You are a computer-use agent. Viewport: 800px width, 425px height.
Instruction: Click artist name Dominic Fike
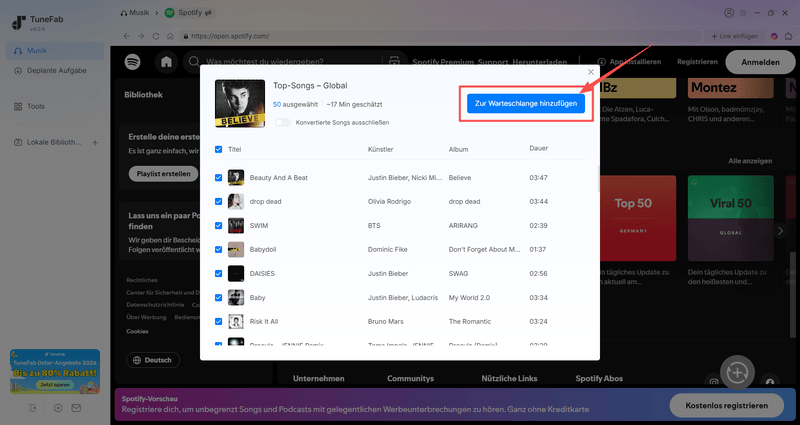[387, 249]
